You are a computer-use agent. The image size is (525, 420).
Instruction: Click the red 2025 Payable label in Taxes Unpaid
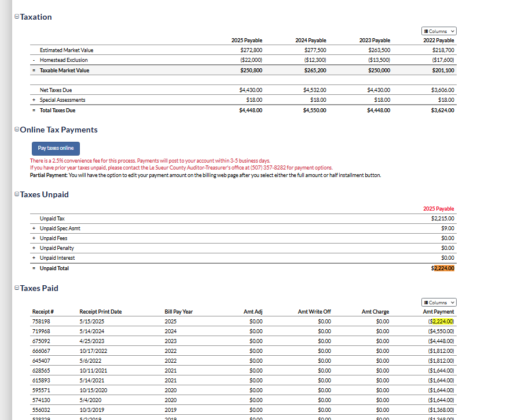click(438, 209)
